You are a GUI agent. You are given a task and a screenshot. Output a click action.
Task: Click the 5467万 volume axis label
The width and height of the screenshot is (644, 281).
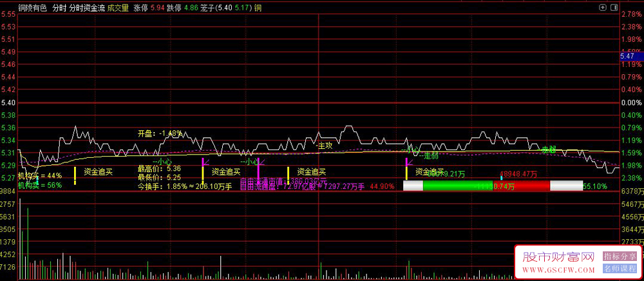tap(632, 204)
